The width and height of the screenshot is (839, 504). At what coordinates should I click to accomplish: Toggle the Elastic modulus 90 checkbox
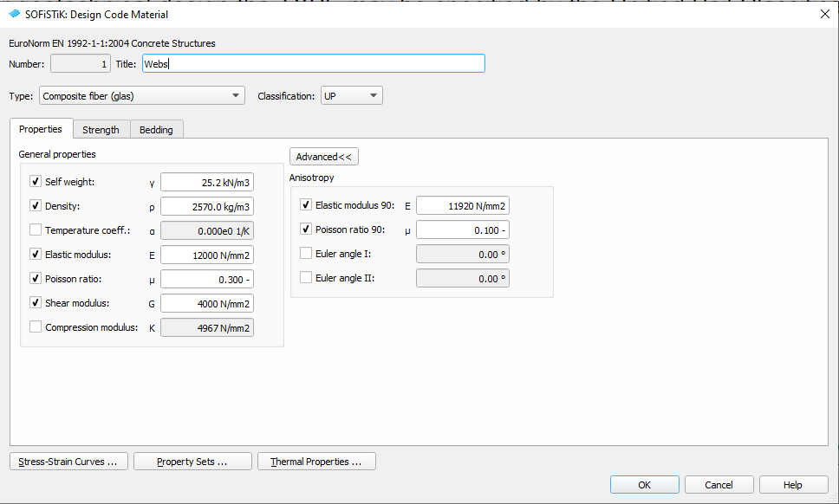tap(306, 204)
